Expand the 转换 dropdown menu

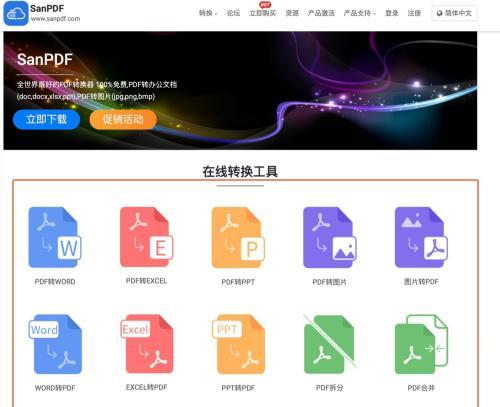coord(208,13)
